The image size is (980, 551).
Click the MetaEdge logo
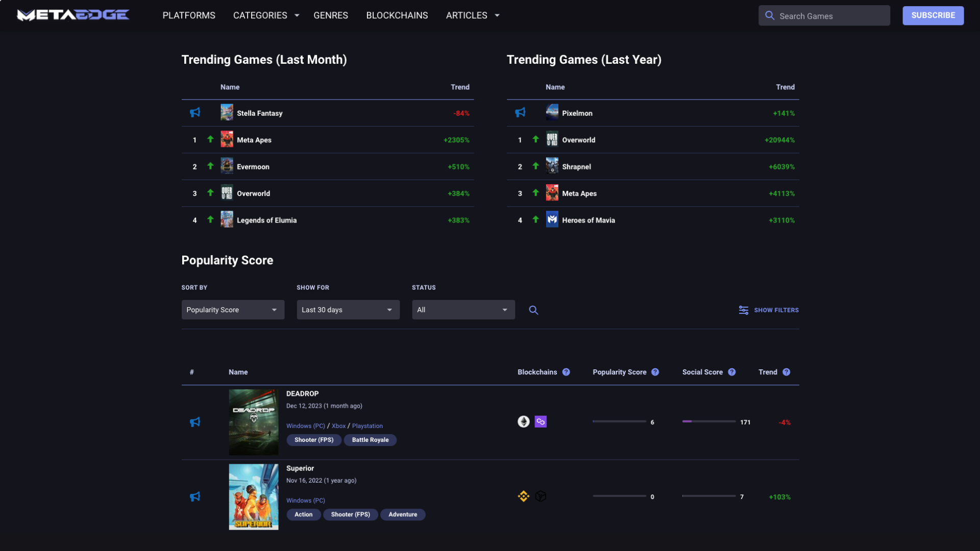tap(73, 15)
